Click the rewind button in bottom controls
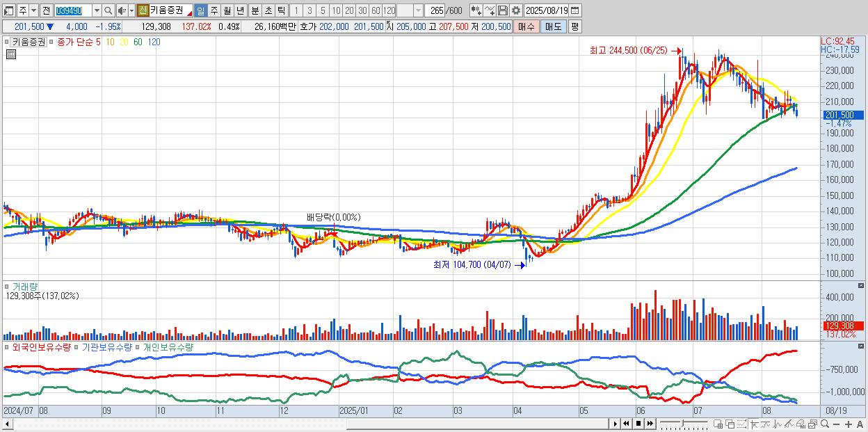The image size is (868, 432). pyautogui.click(x=627, y=424)
